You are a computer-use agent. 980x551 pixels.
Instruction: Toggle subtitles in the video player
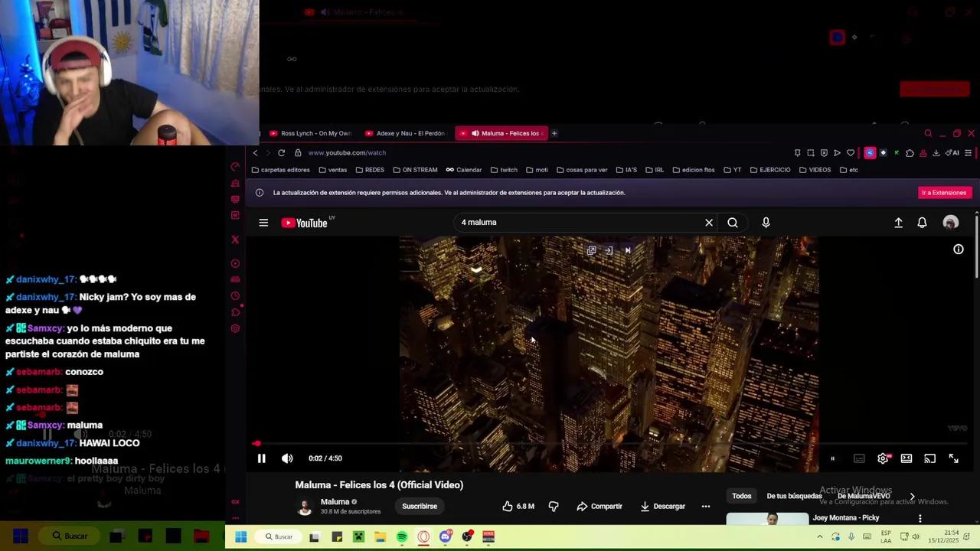(x=859, y=459)
